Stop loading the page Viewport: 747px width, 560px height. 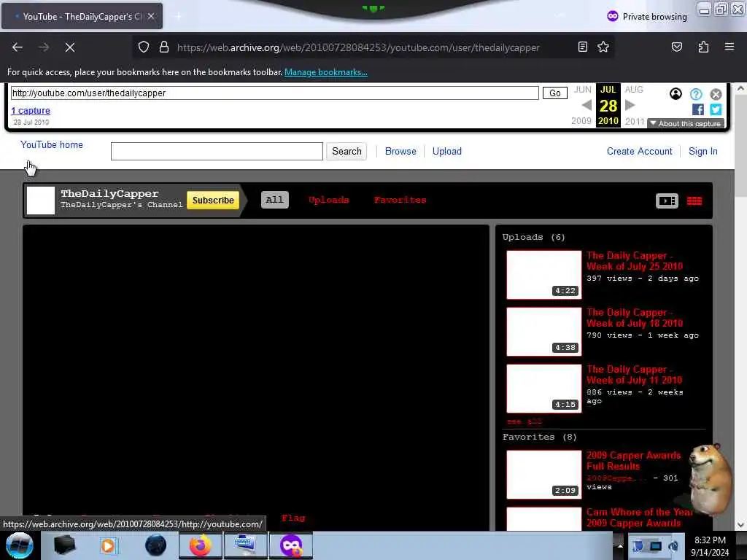coord(69,47)
